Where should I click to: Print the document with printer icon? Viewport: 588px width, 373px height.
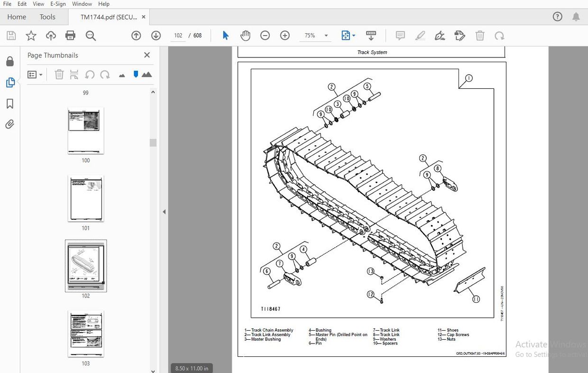[70, 36]
